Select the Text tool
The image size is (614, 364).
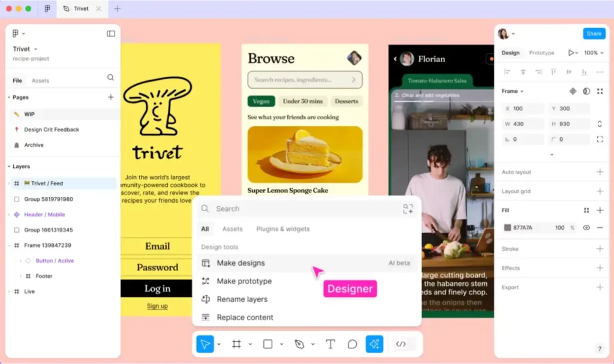(x=330, y=344)
